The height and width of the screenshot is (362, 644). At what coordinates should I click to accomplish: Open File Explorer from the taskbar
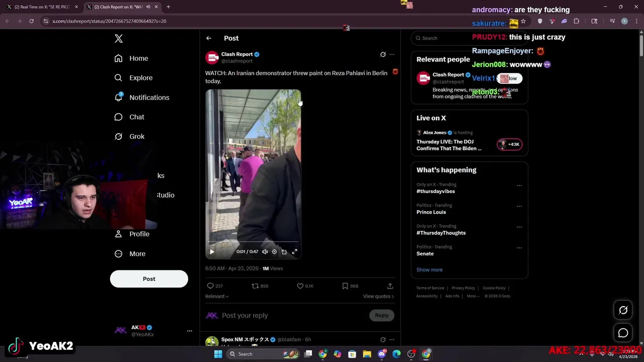[x=367, y=354]
